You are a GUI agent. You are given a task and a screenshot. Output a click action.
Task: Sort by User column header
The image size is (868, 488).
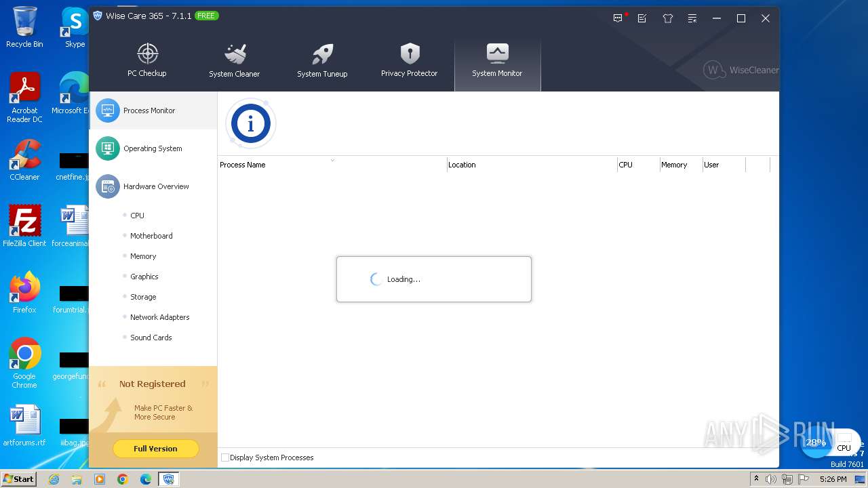[724, 165]
